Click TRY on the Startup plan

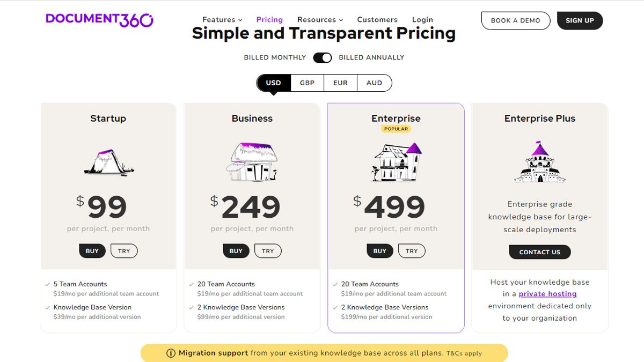click(x=124, y=250)
